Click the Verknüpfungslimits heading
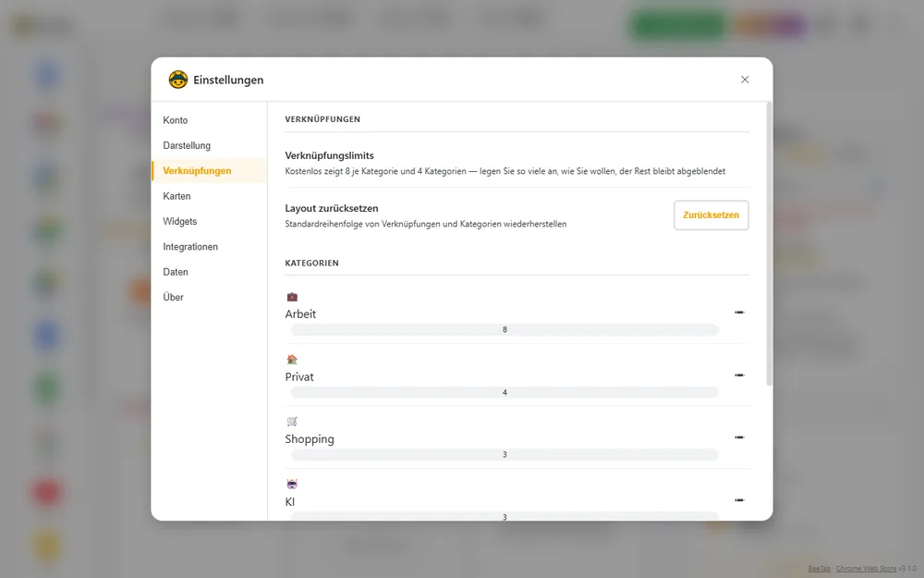Image resolution: width=924 pixels, height=578 pixels. click(330, 155)
